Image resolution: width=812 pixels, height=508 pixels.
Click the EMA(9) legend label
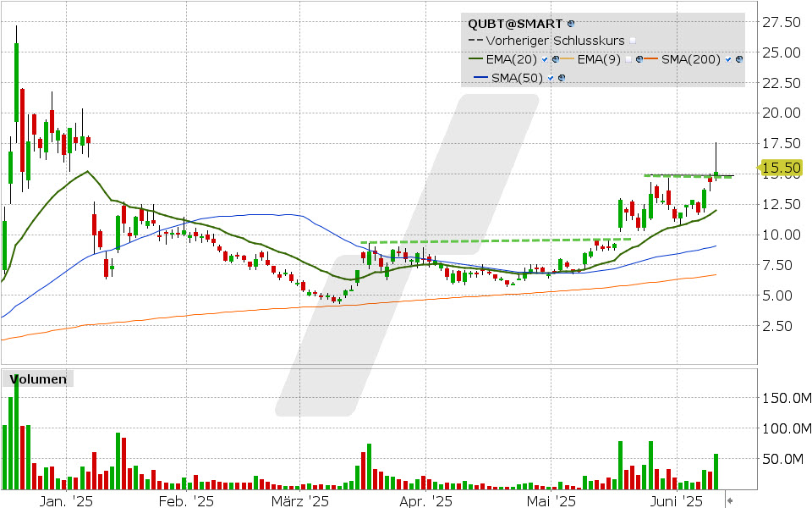click(x=599, y=59)
